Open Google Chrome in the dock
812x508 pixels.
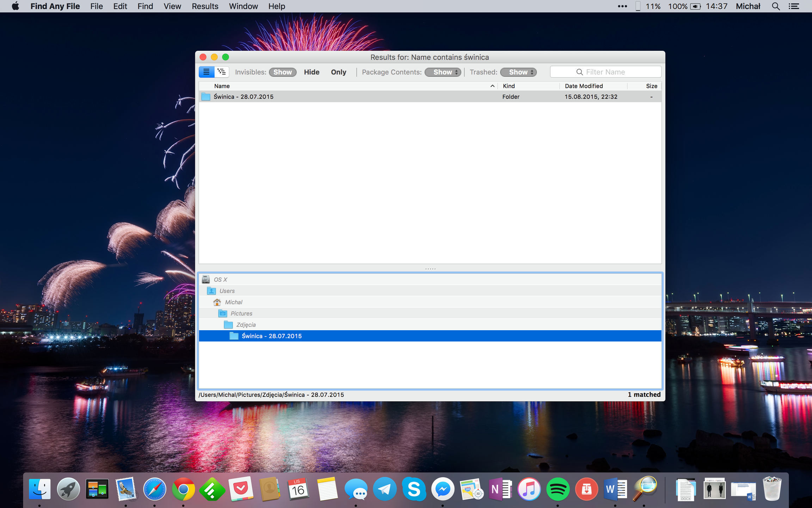183,489
